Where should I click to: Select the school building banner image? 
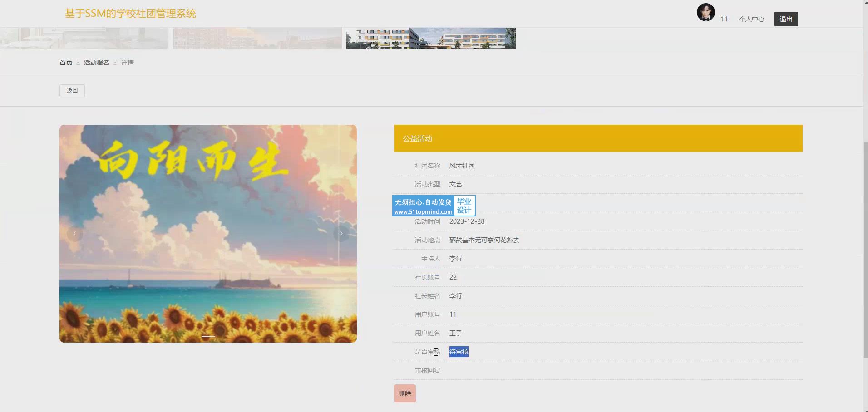430,38
